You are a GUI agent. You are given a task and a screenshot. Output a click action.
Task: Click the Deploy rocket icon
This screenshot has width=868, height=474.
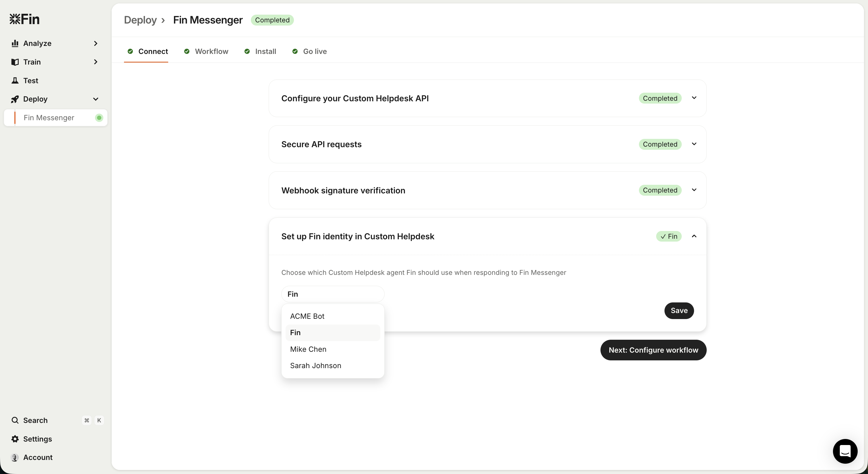[15, 99]
